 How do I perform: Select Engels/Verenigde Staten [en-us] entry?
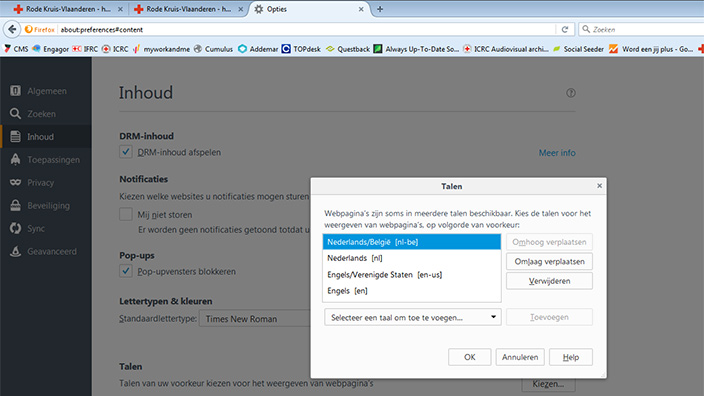pos(412,275)
